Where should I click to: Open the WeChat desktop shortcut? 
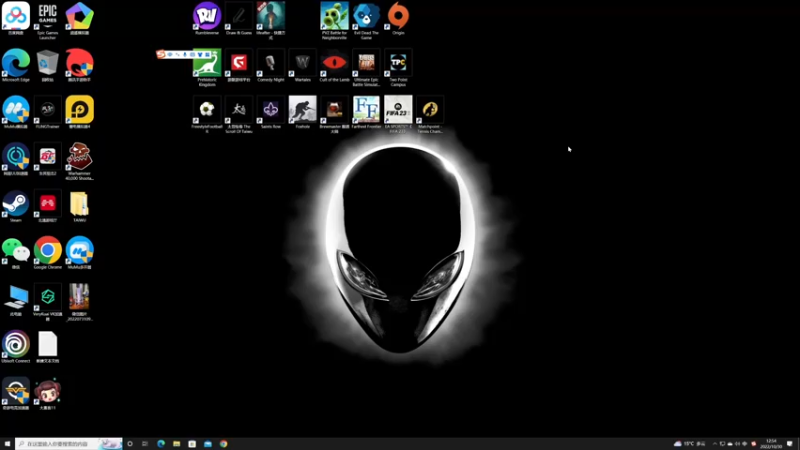[x=16, y=253]
